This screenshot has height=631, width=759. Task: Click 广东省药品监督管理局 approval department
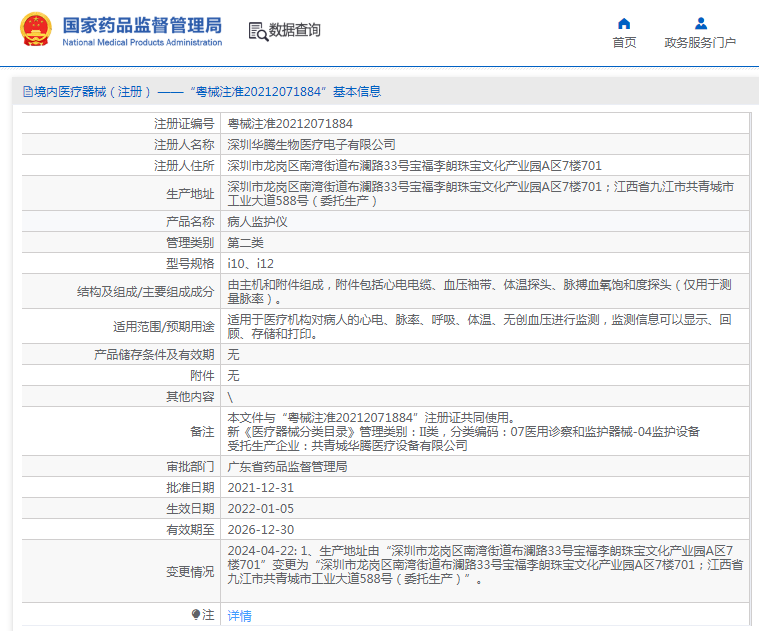287,467
